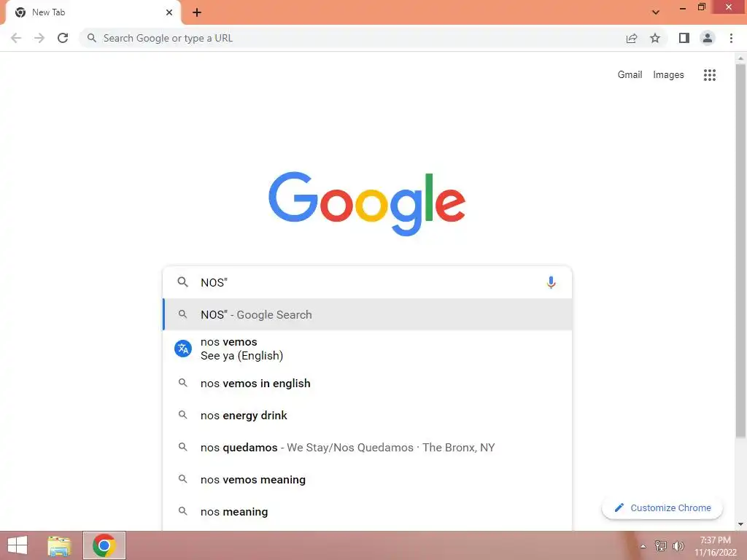This screenshot has height=560, width=747.
Task: Choose the nos quedamos suggestion
Action: 368,447
